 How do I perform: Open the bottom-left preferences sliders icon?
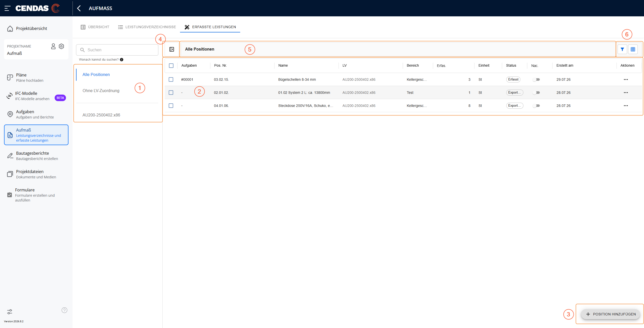[10, 312]
